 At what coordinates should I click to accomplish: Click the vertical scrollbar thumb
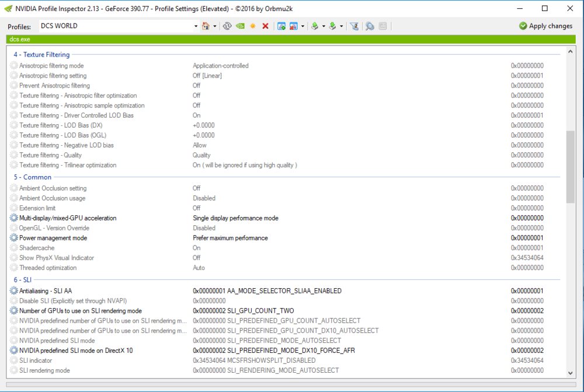[x=570, y=167]
